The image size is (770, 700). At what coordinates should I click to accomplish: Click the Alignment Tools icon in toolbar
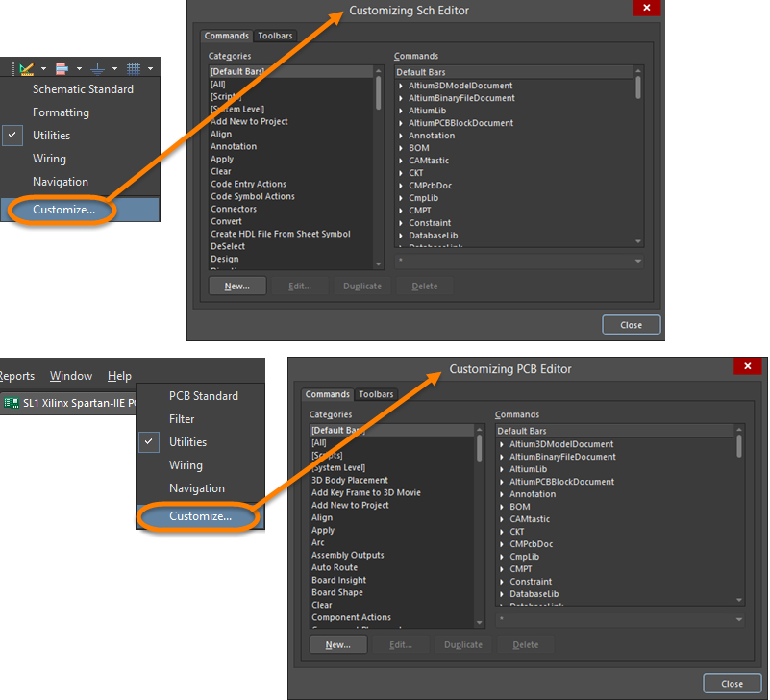tap(62, 68)
